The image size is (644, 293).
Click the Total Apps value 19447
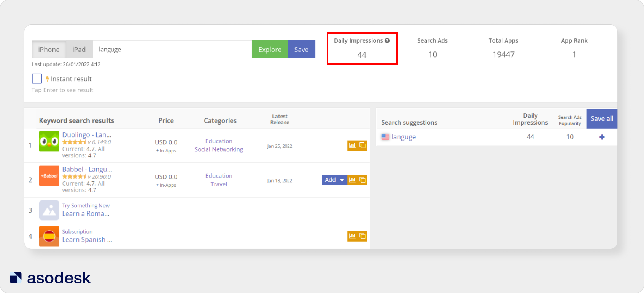click(503, 54)
